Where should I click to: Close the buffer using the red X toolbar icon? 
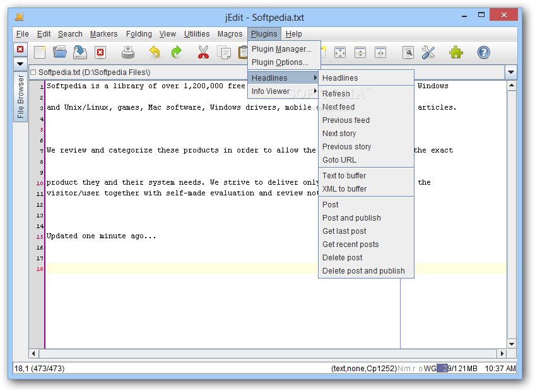[100, 52]
